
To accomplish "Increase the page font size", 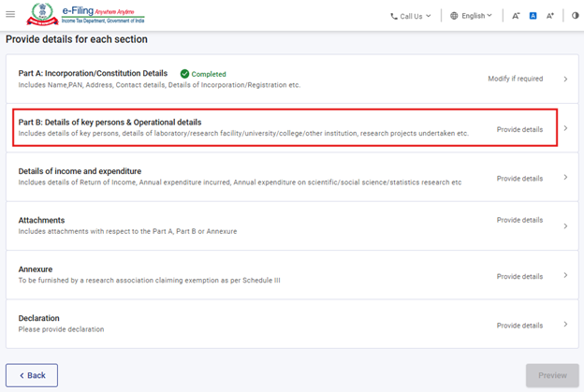I will point(550,16).
